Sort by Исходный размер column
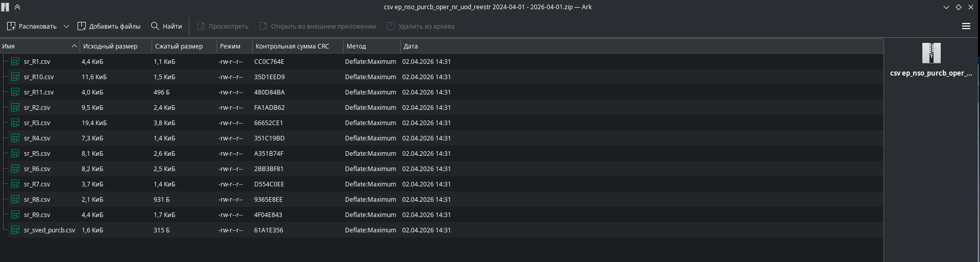 pos(110,46)
